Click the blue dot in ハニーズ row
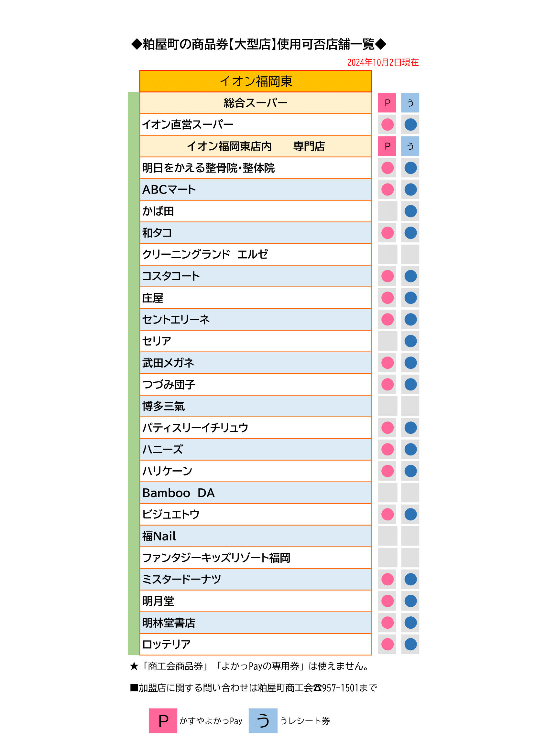The height and width of the screenshot is (756, 535). (x=410, y=450)
